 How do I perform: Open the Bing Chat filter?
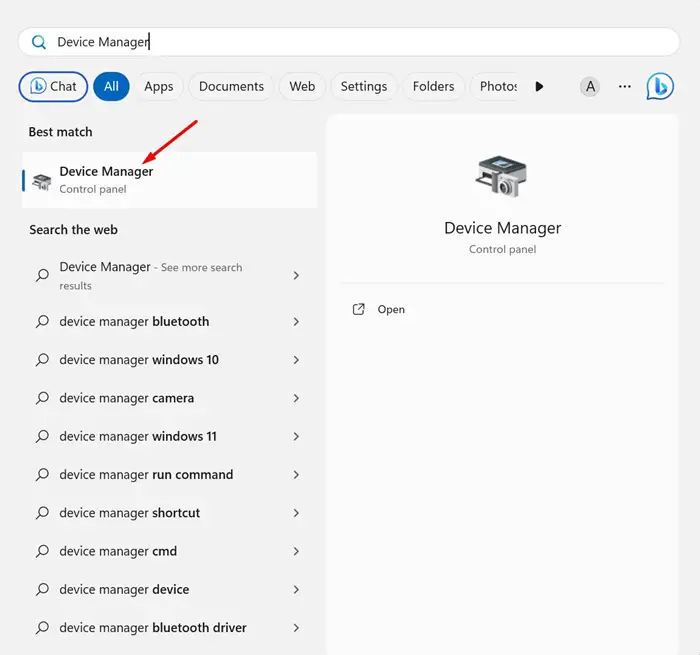tap(53, 87)
